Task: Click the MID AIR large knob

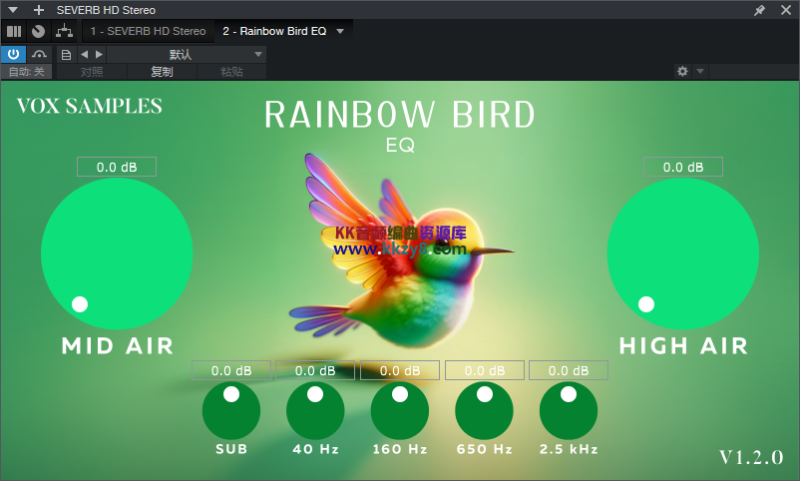Action: click(x=117, y=254)
